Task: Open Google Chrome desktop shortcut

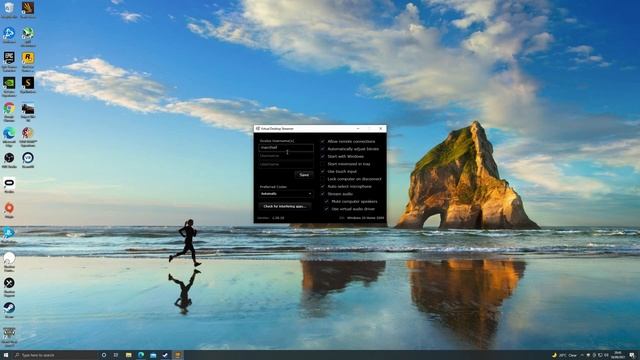Action: (x=9, y=111)
